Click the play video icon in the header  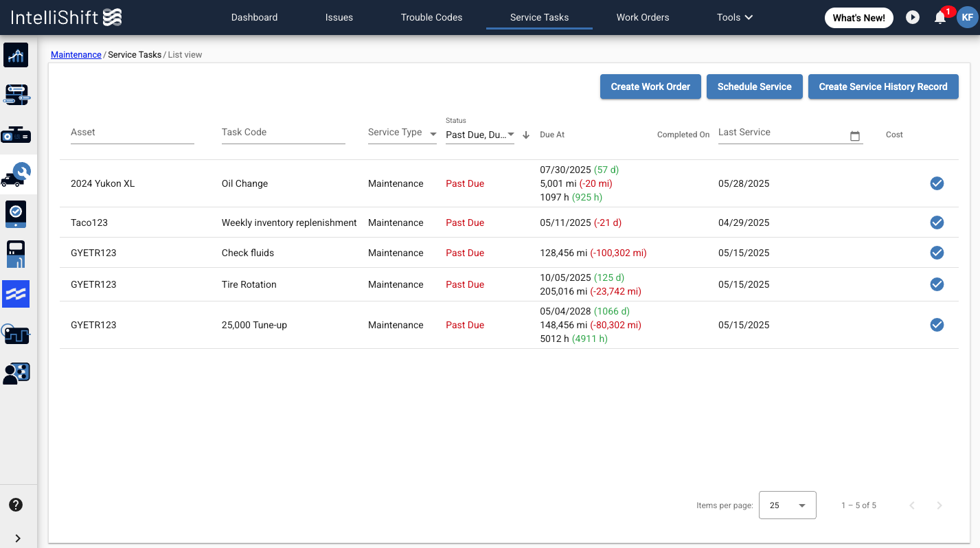pyautogui.click(x=913, y=18)
